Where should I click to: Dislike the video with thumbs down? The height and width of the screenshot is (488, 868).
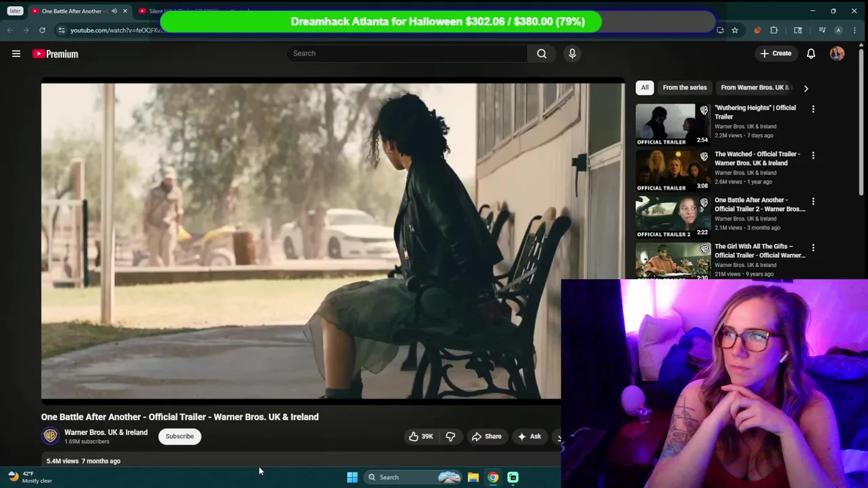pyautogui.click(x=450, y=436)
